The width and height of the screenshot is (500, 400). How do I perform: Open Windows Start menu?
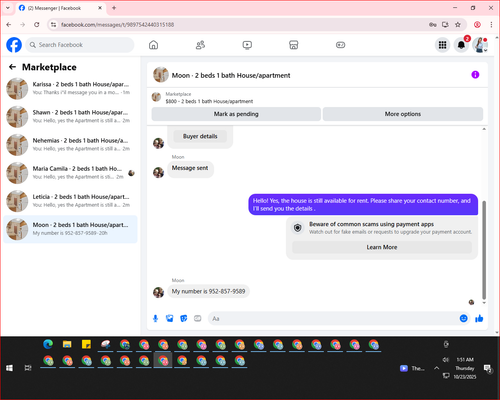(9, 368)
